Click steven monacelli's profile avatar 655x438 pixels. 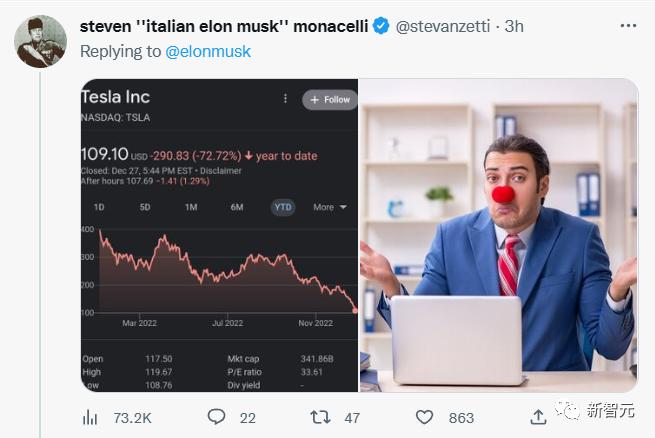(40, 42)
